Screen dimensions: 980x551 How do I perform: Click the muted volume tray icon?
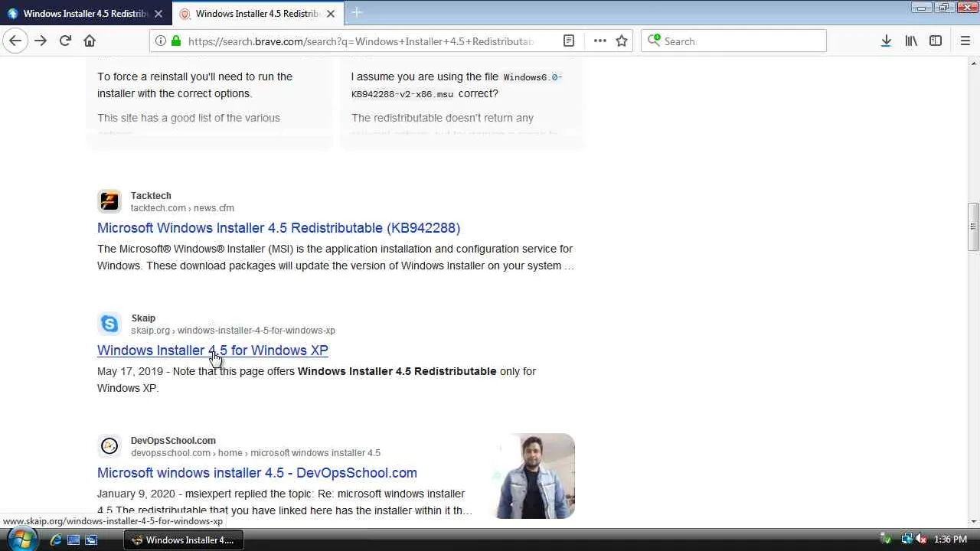[x=922, y=540]
